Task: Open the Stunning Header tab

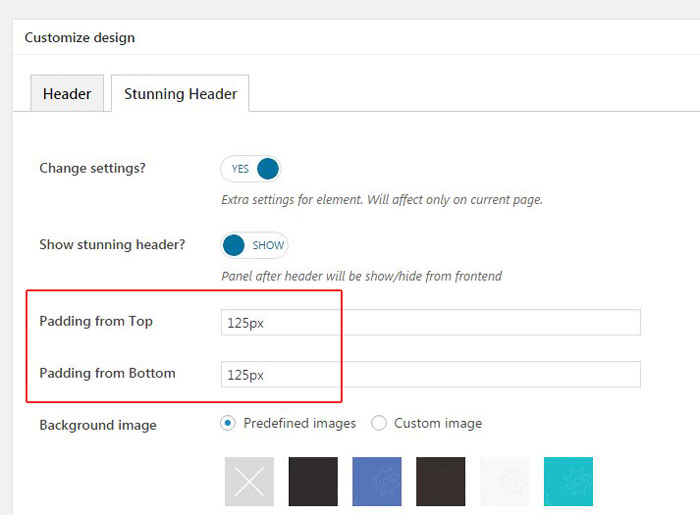Action: 180,94
